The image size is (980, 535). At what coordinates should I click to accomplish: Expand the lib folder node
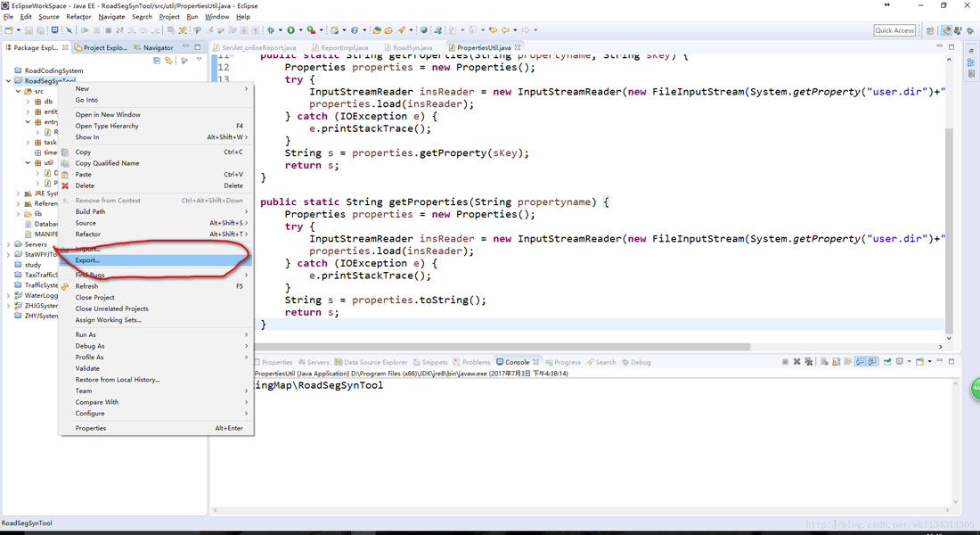pos(18,214)
